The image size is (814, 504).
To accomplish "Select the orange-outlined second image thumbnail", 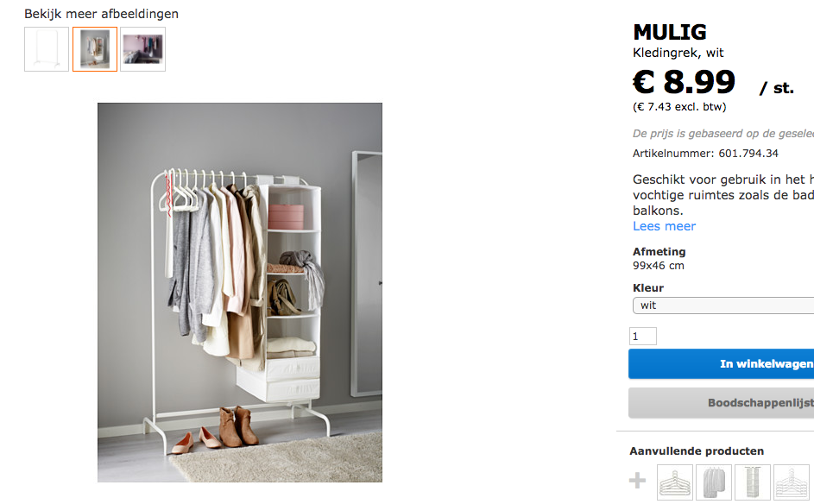I will 95,49.
